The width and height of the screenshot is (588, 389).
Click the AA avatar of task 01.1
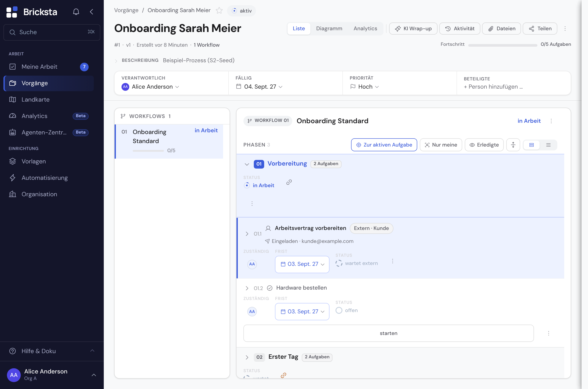[252, 264]
